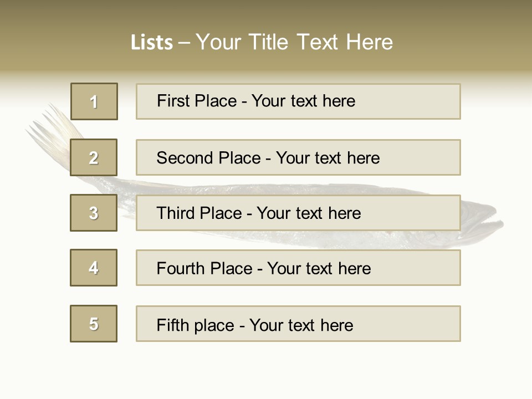
Task: Click the words 'Your text here' in row five
Action: pos(301,325)
